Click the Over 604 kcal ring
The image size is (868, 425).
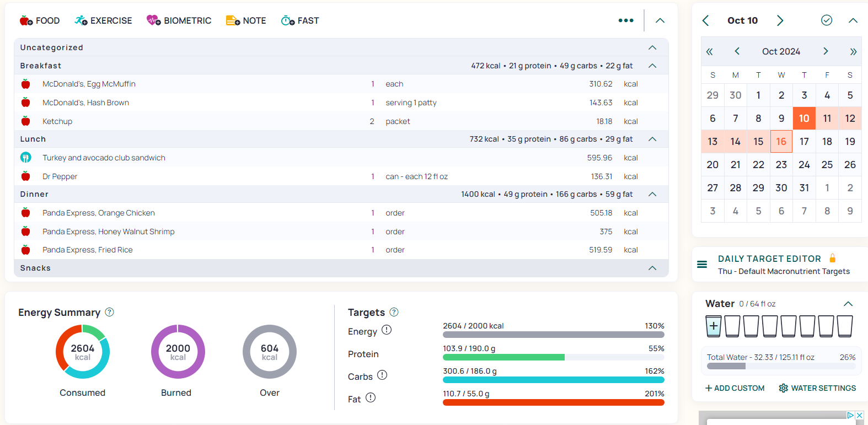tap(270, 352)
